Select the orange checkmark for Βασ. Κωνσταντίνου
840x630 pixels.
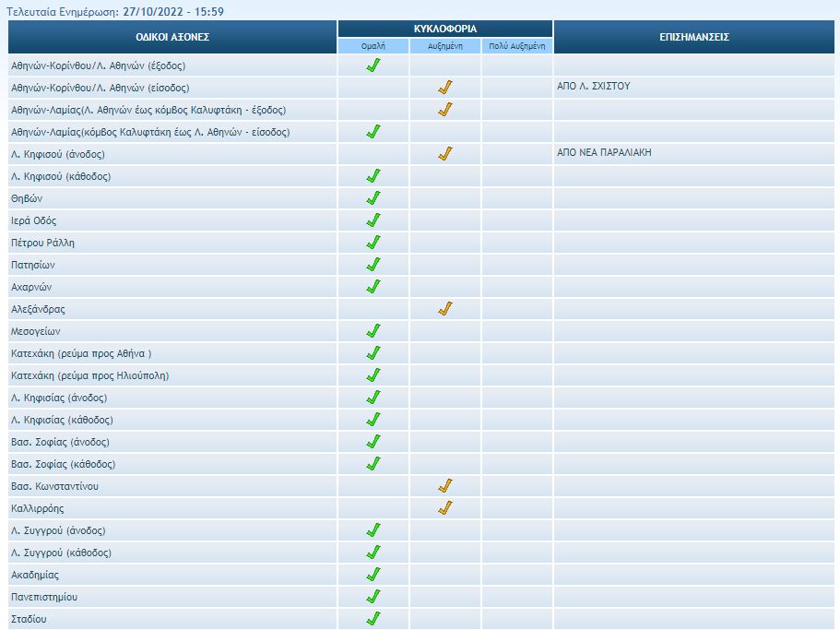(x=445, y=486)
